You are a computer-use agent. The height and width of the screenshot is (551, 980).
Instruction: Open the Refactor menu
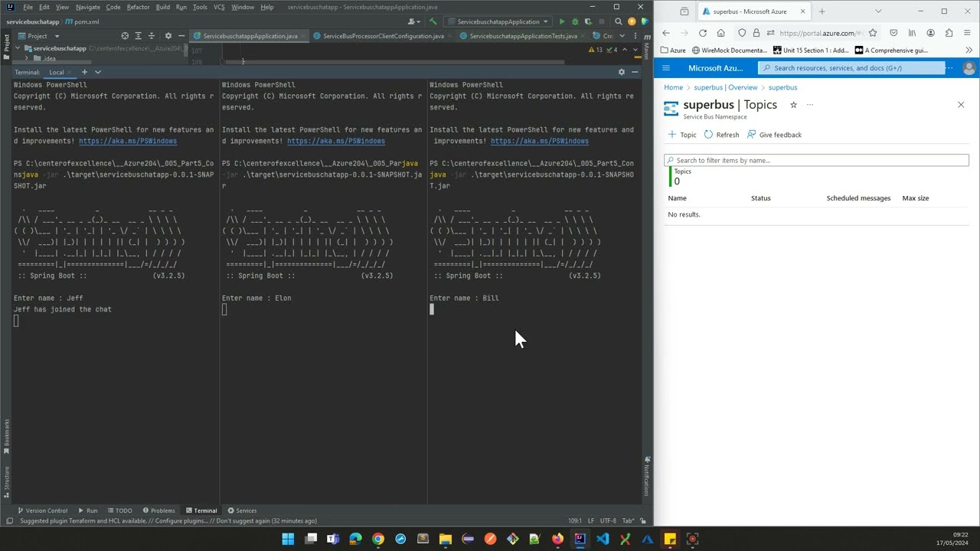point(139,7)
